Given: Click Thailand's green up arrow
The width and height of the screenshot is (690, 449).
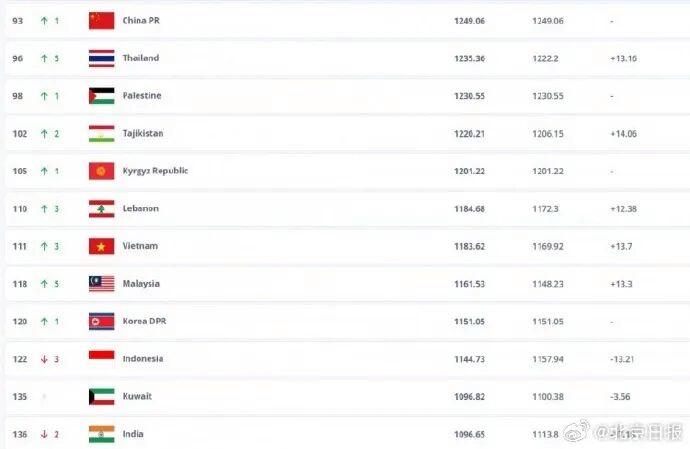Looking at the screenshot, I should click(x=44, y=58).
